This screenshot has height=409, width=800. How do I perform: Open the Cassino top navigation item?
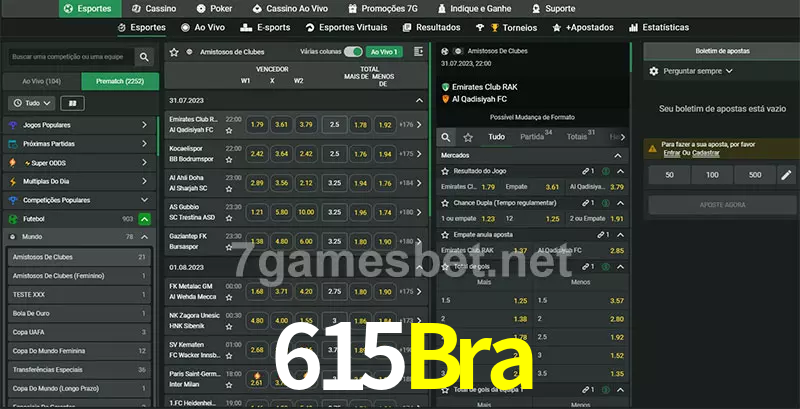point(154,9)
